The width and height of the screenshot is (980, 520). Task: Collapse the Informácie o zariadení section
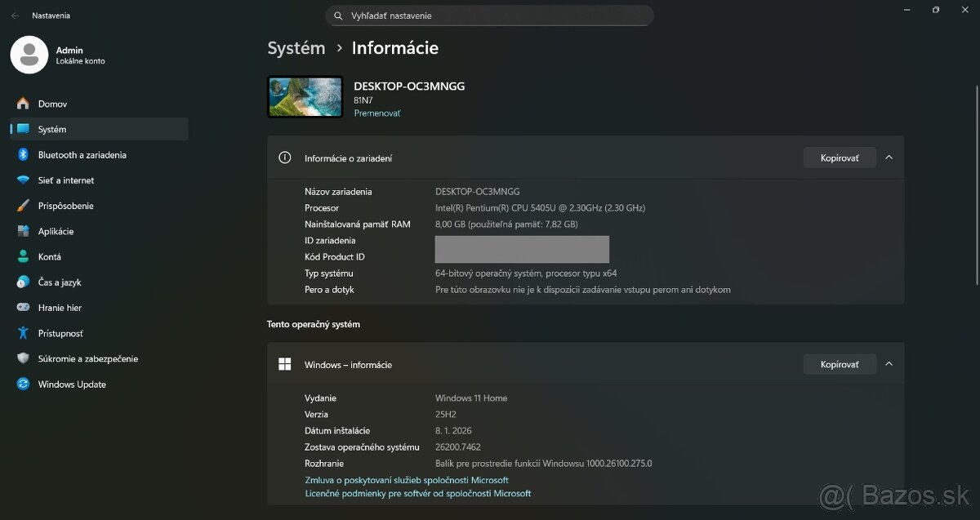[889, 157]
